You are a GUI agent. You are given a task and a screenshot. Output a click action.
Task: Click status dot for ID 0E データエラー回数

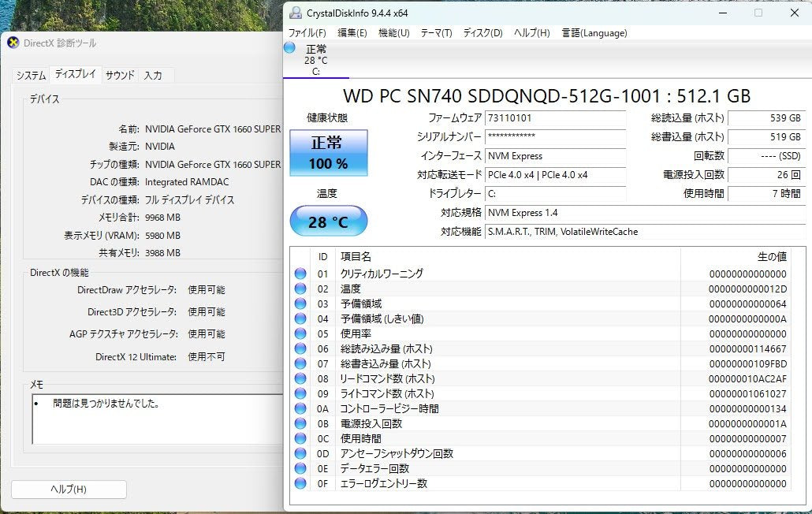click(x=300, y=468)
